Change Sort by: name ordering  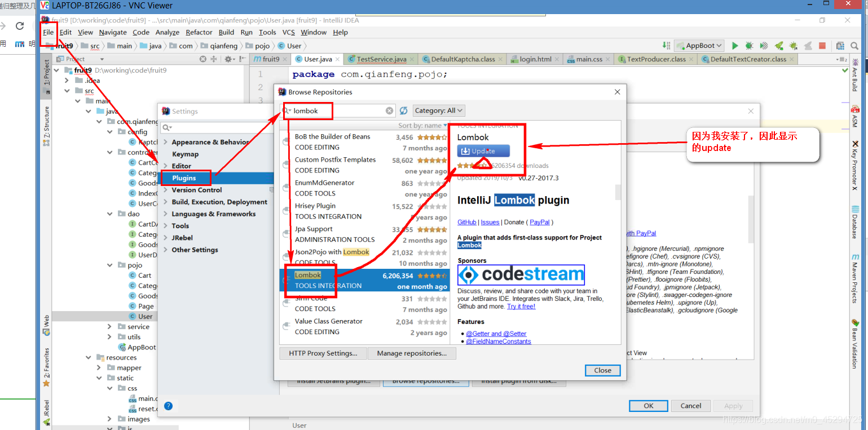[422, 126]
